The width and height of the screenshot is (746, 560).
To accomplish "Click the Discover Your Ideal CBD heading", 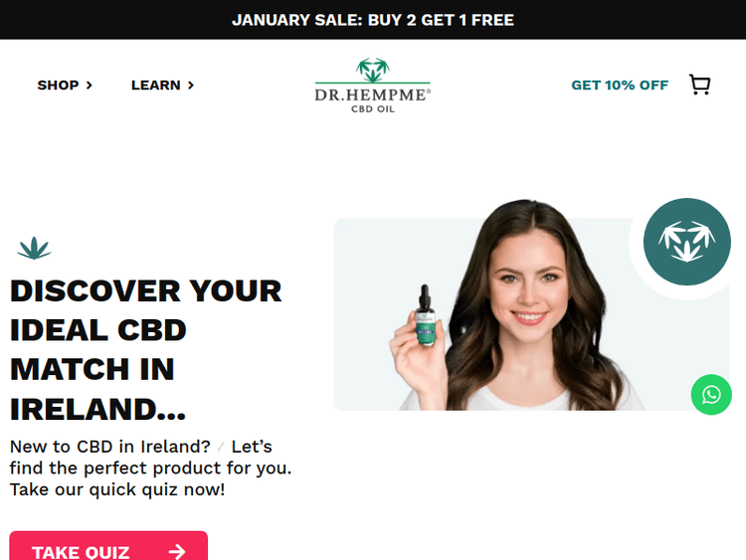I will click(145, 350).
